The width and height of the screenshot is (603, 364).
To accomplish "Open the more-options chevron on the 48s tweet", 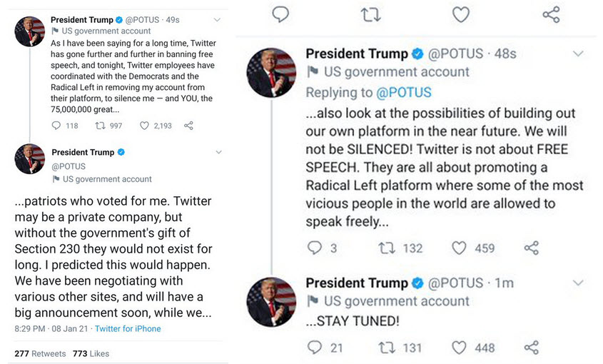I will click(579, 54).
